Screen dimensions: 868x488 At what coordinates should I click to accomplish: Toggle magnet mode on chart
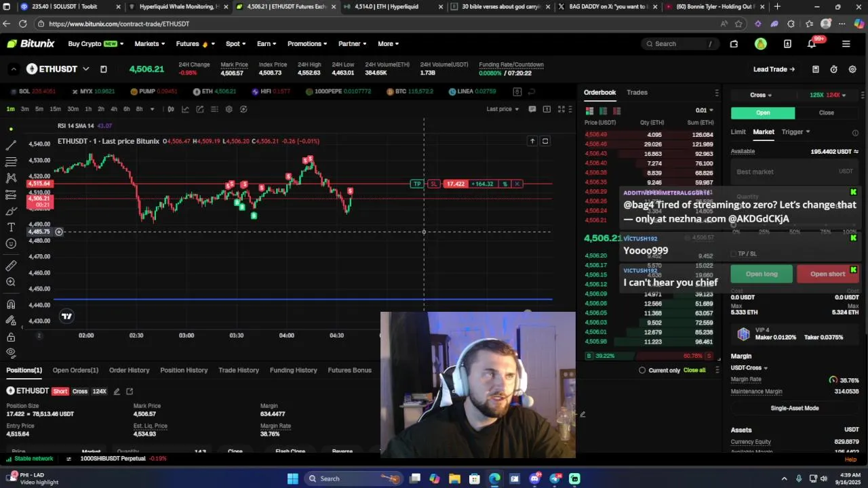point(11,304)
